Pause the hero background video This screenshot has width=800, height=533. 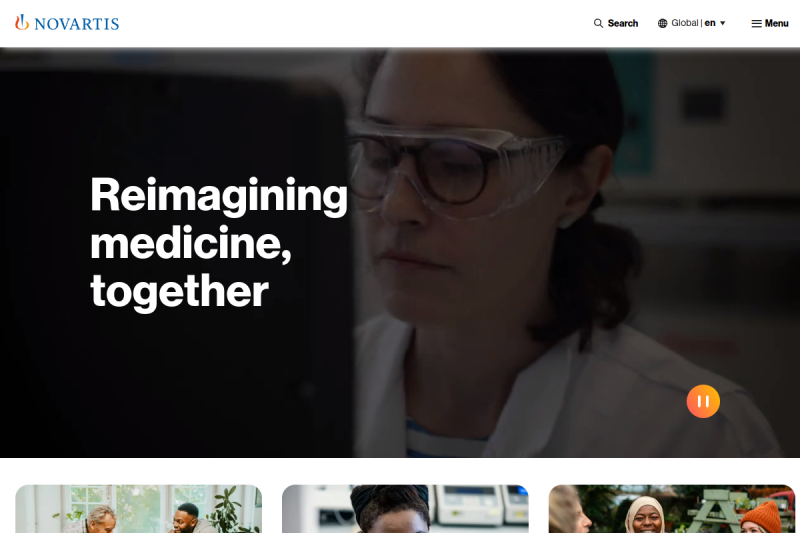(x=703, y=401)
